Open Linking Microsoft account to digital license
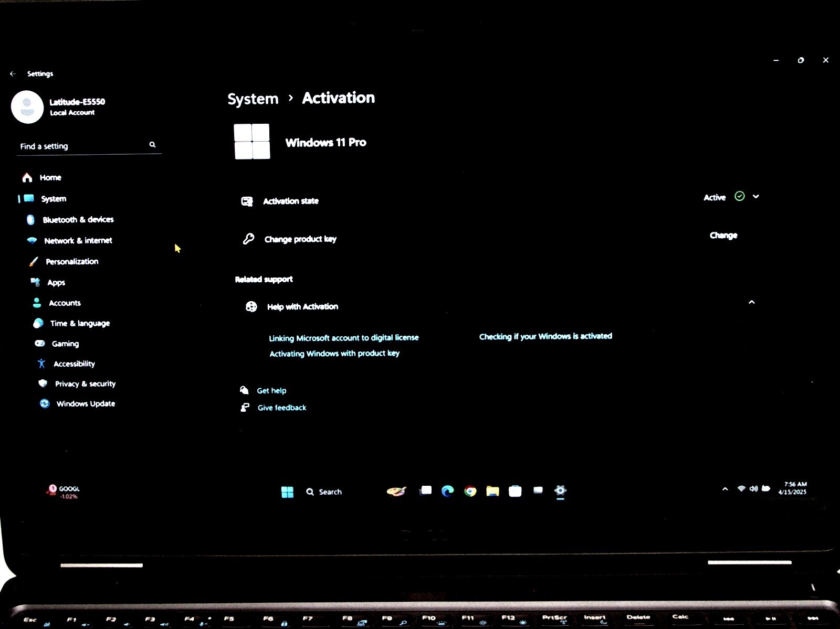 [344, 337]
